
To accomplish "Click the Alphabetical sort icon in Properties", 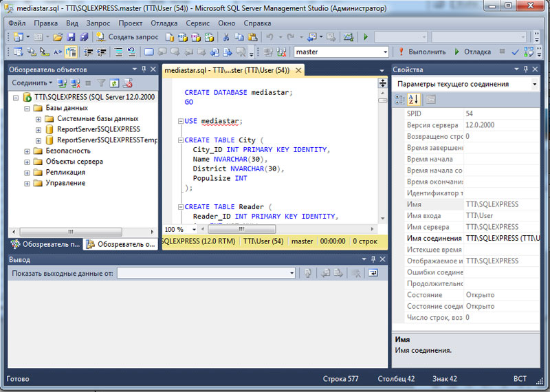I will coord(413,100).
